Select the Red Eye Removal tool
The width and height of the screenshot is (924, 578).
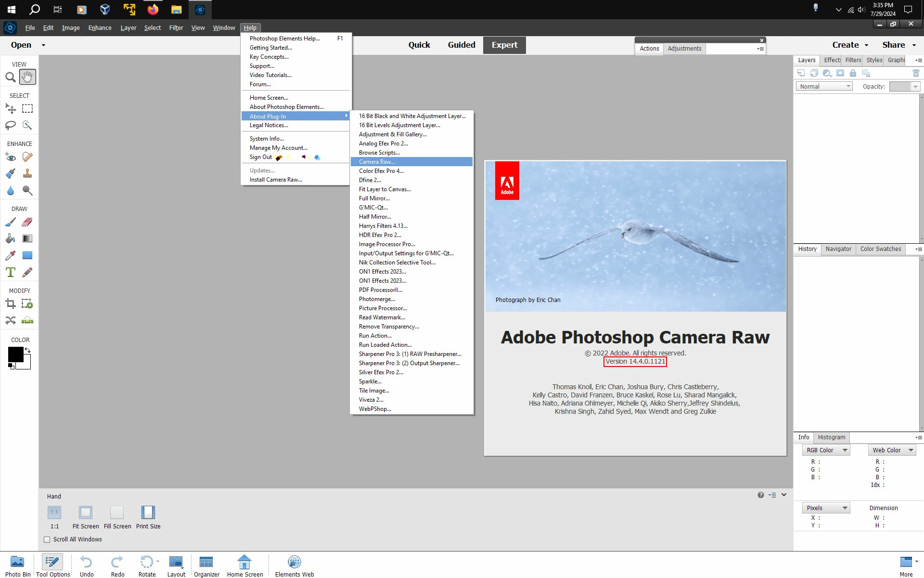point(10,157)
